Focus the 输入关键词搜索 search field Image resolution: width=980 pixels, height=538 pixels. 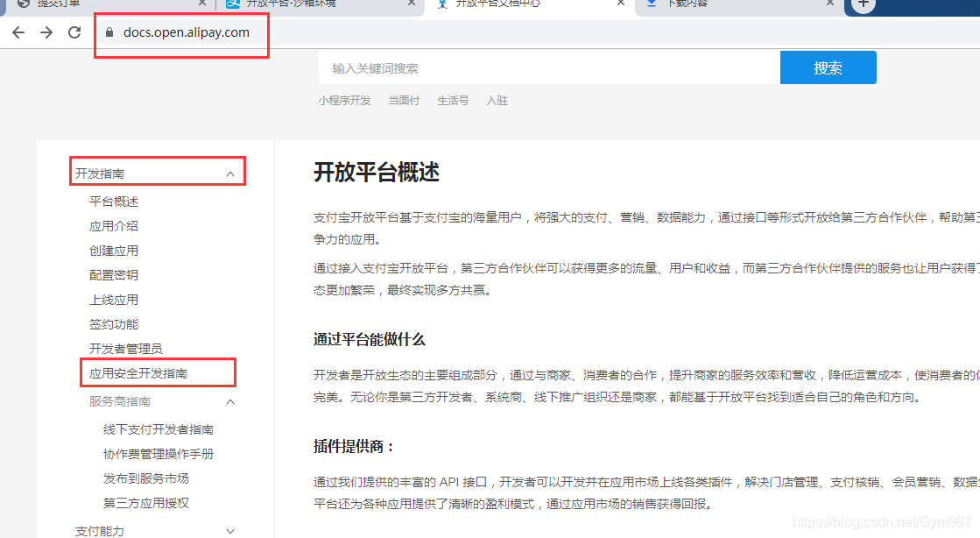[549, 67]
